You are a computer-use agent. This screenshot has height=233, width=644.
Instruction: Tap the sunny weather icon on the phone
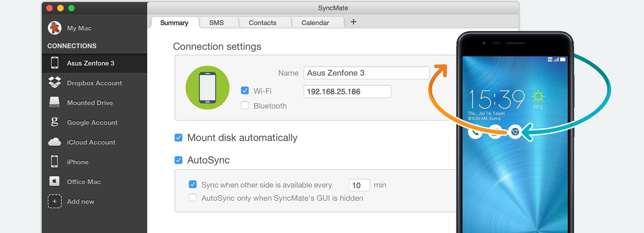tap(538, 97)
